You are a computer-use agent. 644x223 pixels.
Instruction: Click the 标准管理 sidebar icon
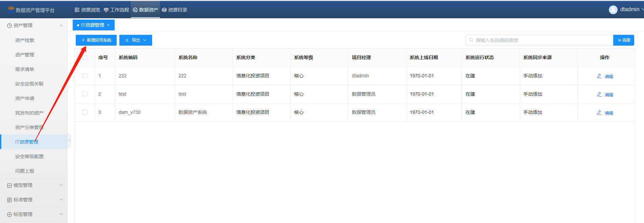pyautogui.click(x=9, y=200)
